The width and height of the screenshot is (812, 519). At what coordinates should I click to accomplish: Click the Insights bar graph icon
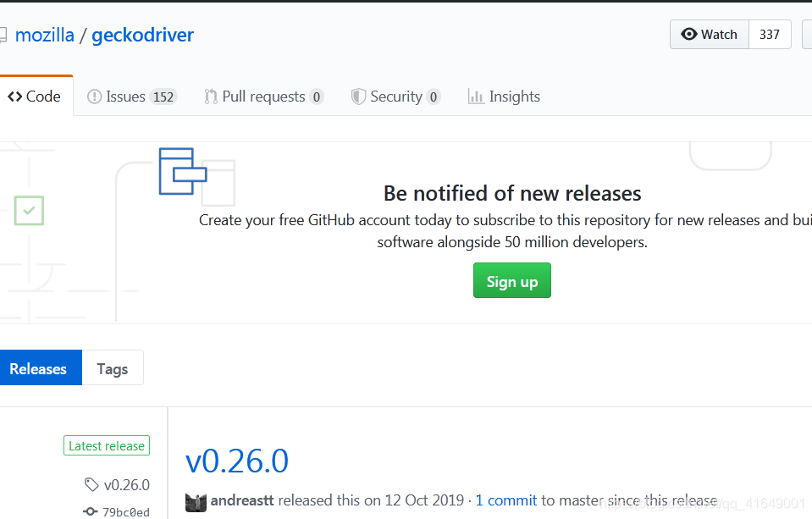[476, 97]
